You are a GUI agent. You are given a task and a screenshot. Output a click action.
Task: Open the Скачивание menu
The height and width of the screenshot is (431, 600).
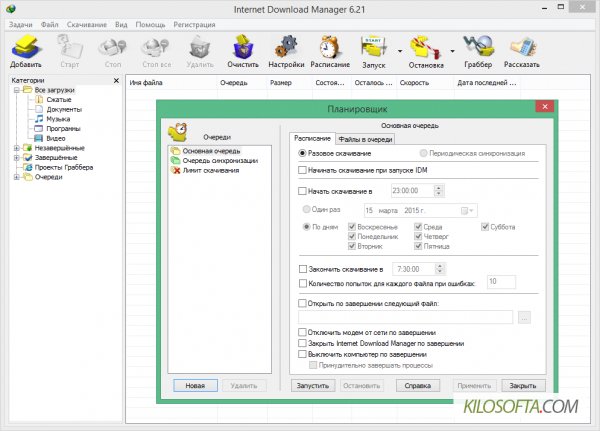(x=87, y=24)
